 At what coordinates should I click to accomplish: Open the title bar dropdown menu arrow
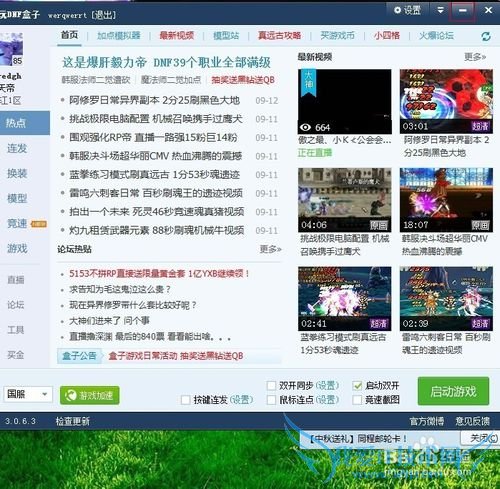440,10
